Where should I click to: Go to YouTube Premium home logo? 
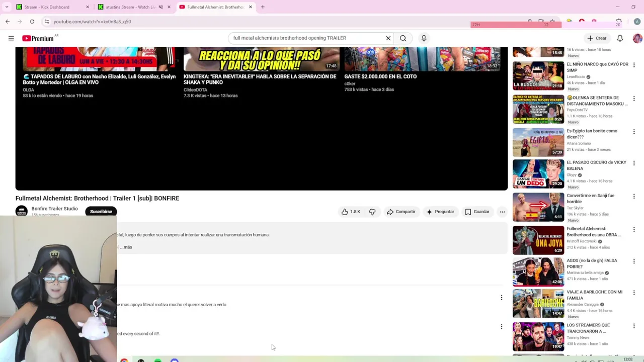(38, 38)
